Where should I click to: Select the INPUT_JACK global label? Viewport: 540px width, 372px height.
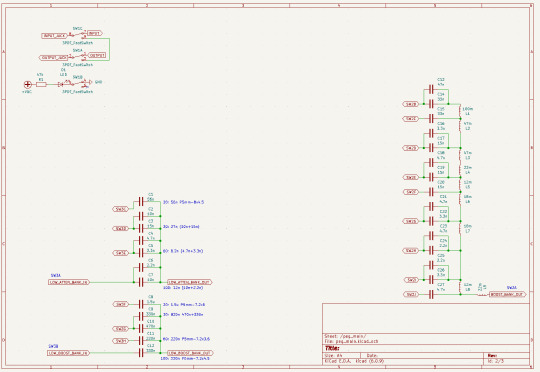pos(54,36)
